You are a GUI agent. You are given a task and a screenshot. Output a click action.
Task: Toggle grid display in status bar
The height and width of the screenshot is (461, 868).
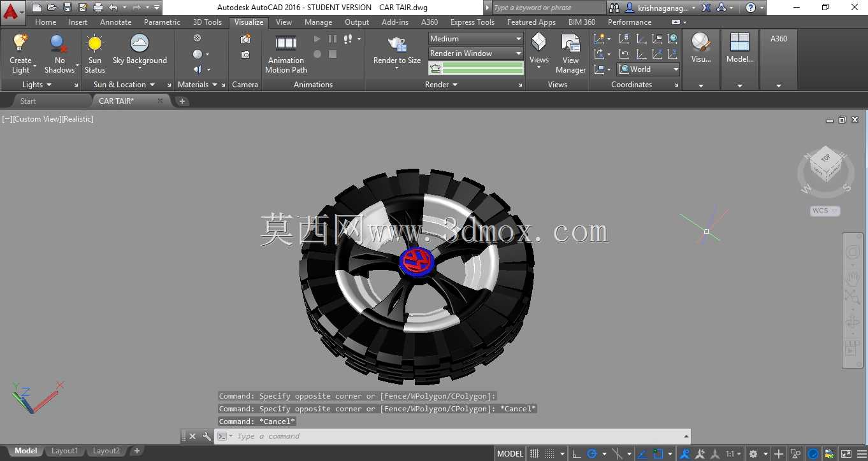coord(535,454)
